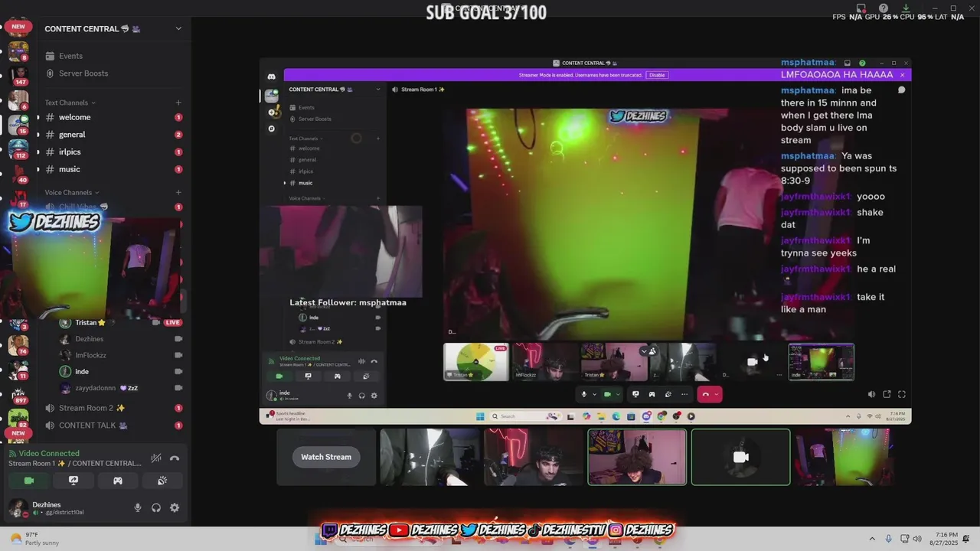The height and width of the screenshot is (551, 980).
Task: Collapse the Text Channels category
Action: pyautogui.click(x=70, y=103)
